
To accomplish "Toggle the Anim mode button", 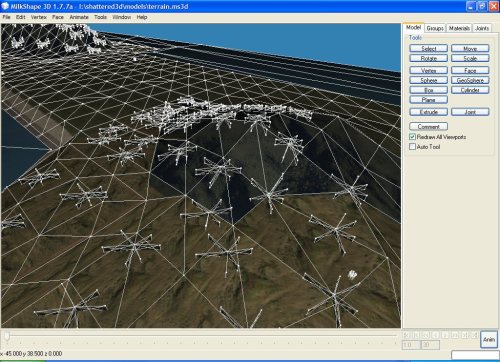I will point(489,340).
